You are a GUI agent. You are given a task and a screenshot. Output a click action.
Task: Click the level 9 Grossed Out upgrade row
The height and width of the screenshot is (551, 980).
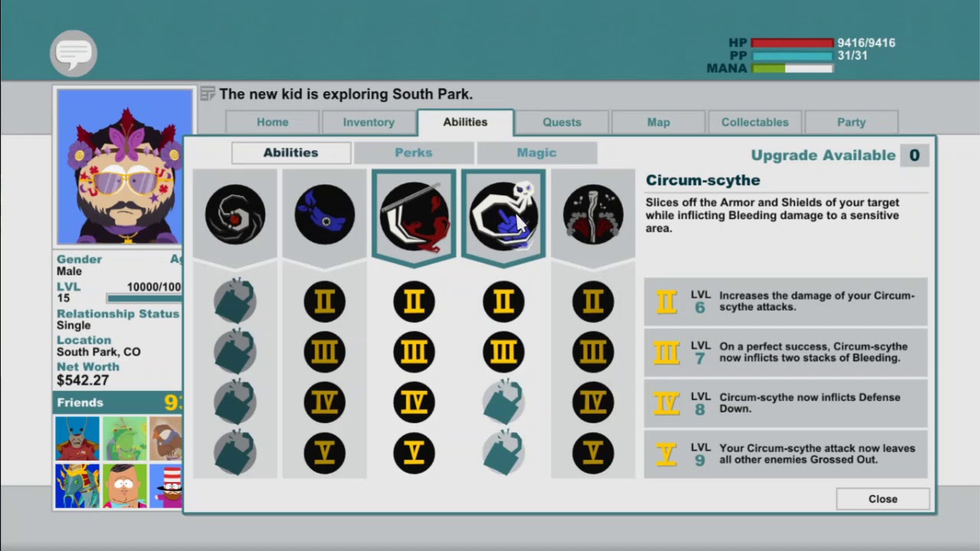786,454
